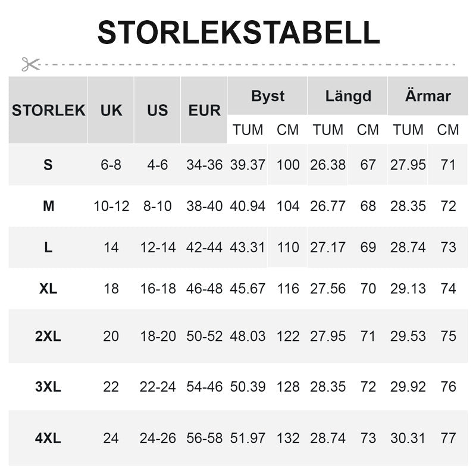
Task: Click the UK size 10-12 cell
Action: pos(111,206)
